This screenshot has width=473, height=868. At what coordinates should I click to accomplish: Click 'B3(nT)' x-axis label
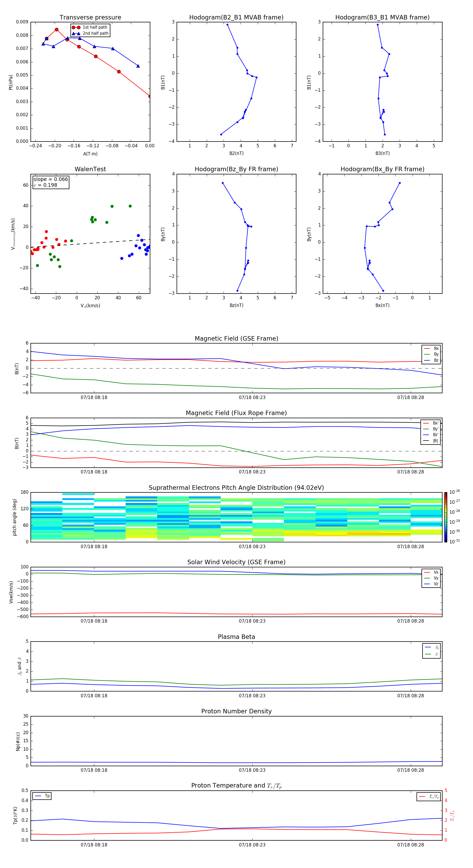(x=382, y=153)
